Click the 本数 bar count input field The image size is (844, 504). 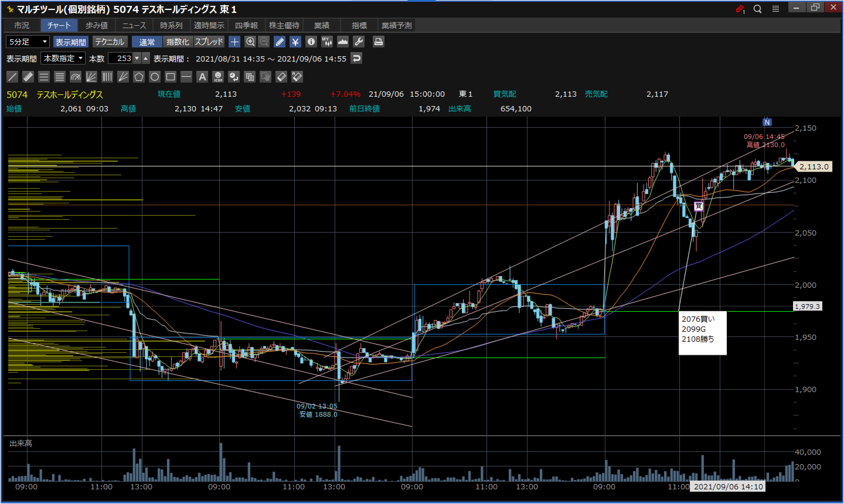120,58
